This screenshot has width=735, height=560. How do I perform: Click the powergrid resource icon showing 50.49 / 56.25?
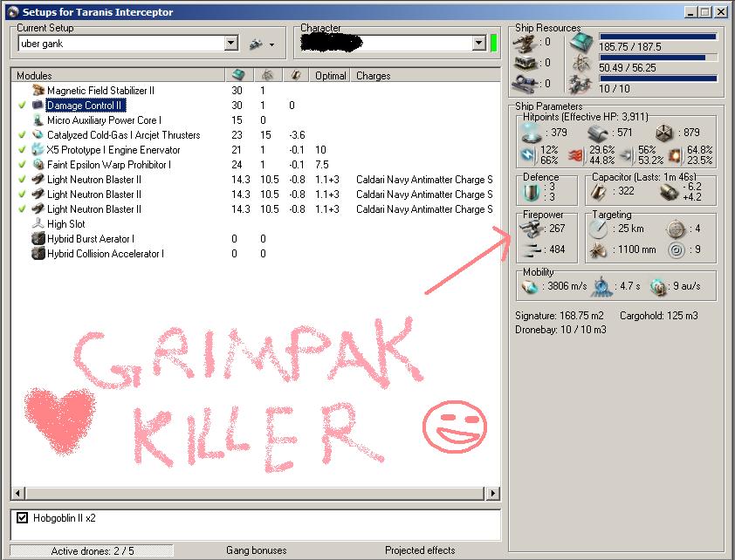[x=581, y=64]
